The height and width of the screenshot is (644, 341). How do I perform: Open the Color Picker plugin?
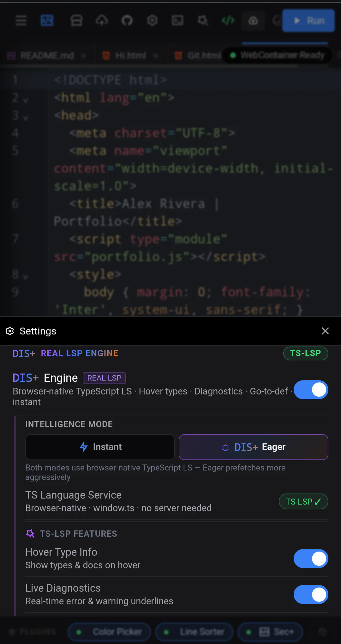coord(109,632)
